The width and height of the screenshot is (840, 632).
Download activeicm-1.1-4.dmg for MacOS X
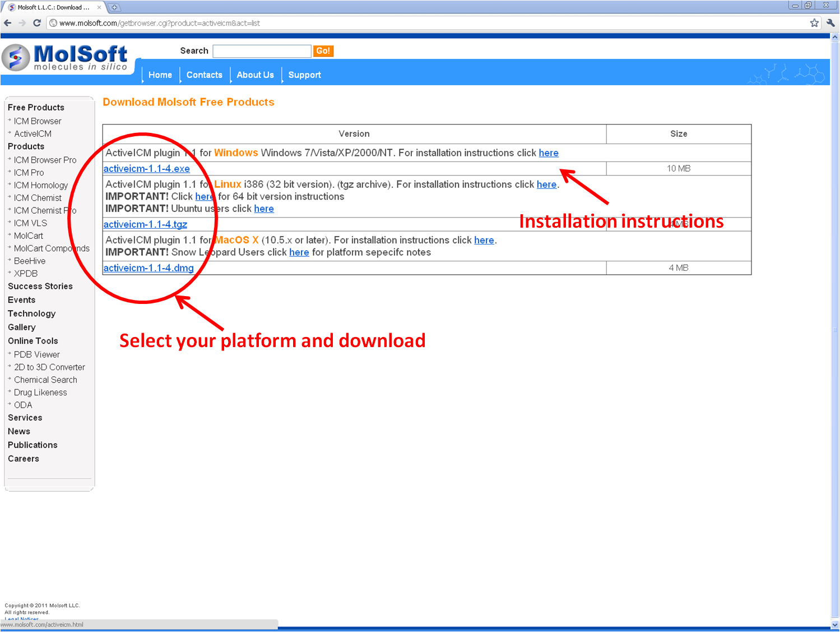click(x=148, y=268)
